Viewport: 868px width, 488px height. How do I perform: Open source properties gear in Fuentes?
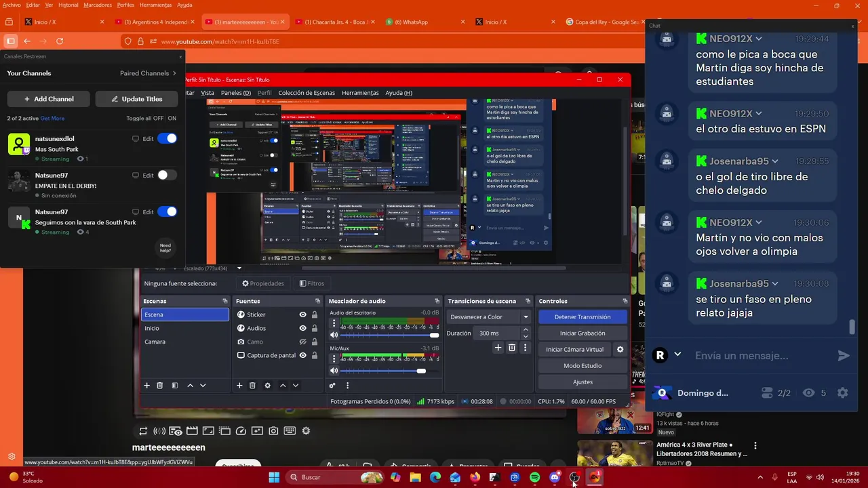[267, 385]
